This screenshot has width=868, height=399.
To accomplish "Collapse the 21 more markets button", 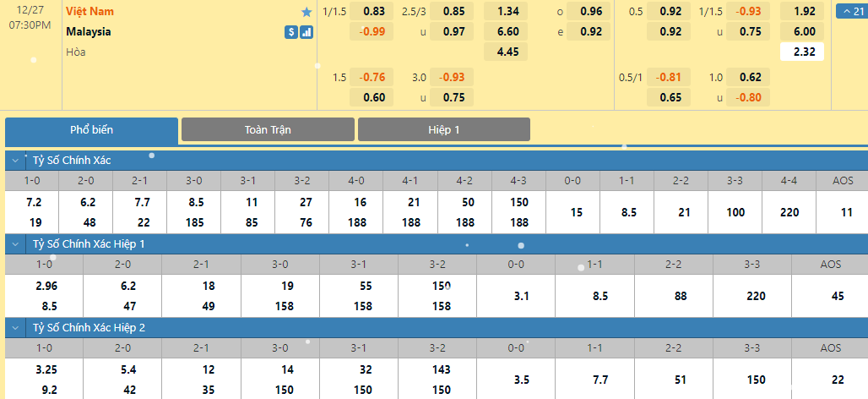I will pos(852,10).
